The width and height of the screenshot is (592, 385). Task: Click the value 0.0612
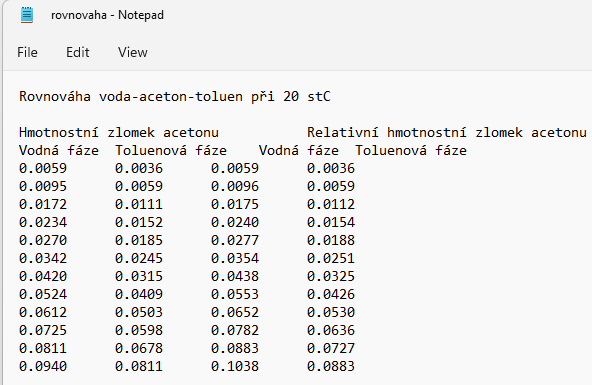[x=43, y=312]
